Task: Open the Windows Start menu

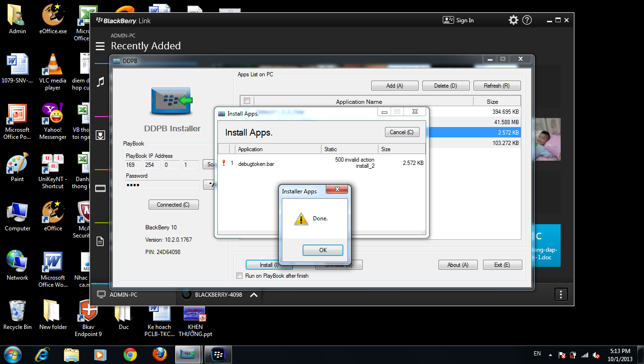Action: [x=12, y=354]
